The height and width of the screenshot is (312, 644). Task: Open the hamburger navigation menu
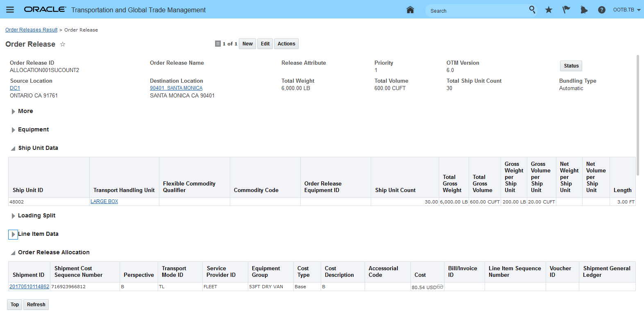coord(10,10)
